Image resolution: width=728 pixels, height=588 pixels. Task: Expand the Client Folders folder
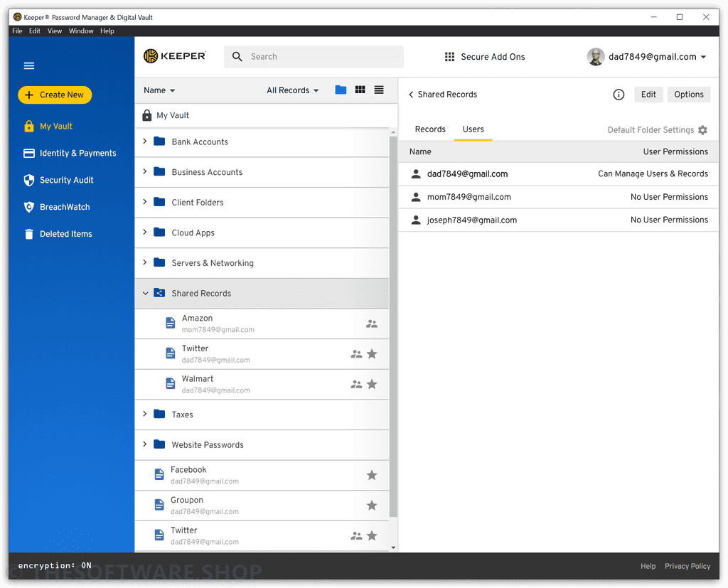(x=145, y=202)
